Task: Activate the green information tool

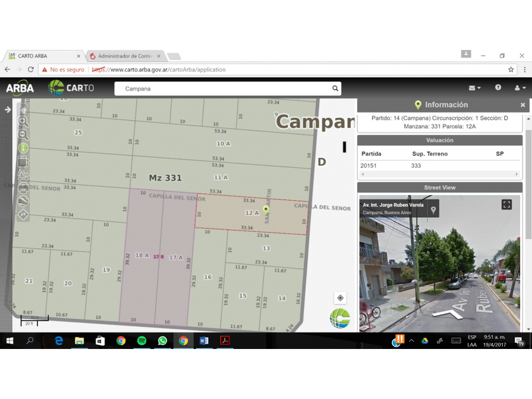Action: (x=23, y=148)
